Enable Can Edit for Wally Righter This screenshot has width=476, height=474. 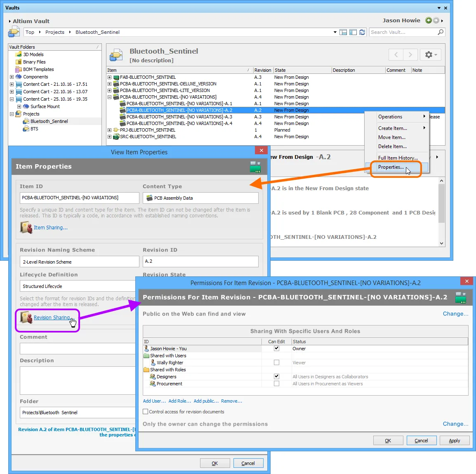(x=276, y=362)
